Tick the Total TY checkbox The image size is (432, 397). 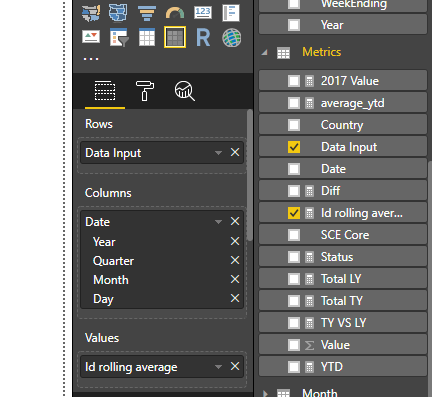click(294, 301)
